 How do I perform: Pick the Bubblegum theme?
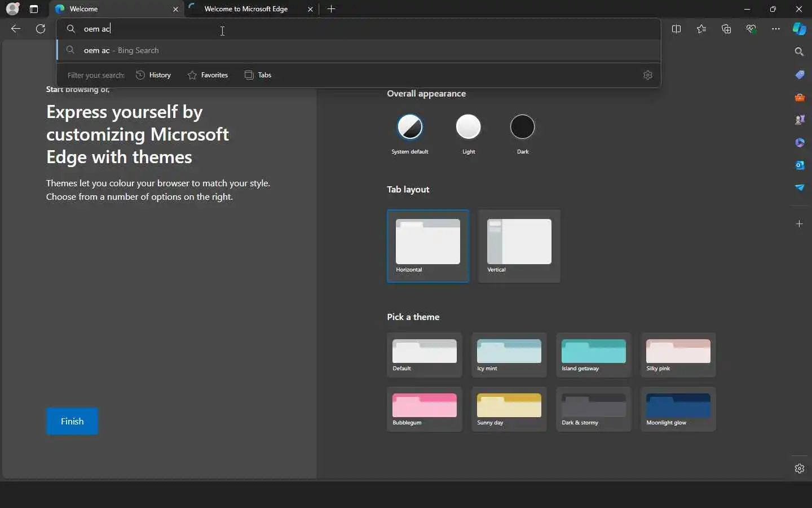click(x=425, y=409)
